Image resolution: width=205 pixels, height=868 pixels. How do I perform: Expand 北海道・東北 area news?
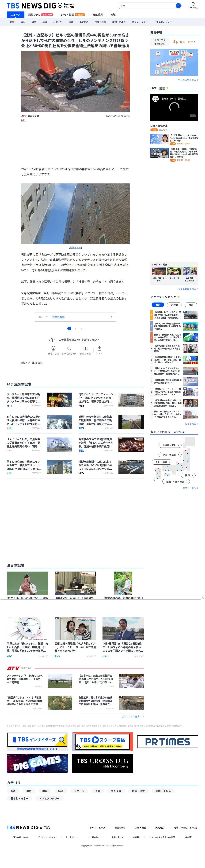[170, 445]
